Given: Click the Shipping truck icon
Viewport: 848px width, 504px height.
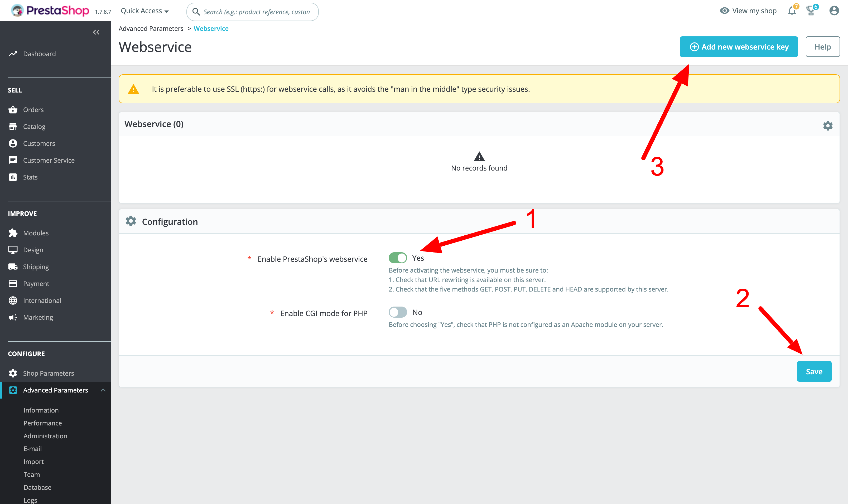Looking at the screenshot, I should [x=13, y=267].
